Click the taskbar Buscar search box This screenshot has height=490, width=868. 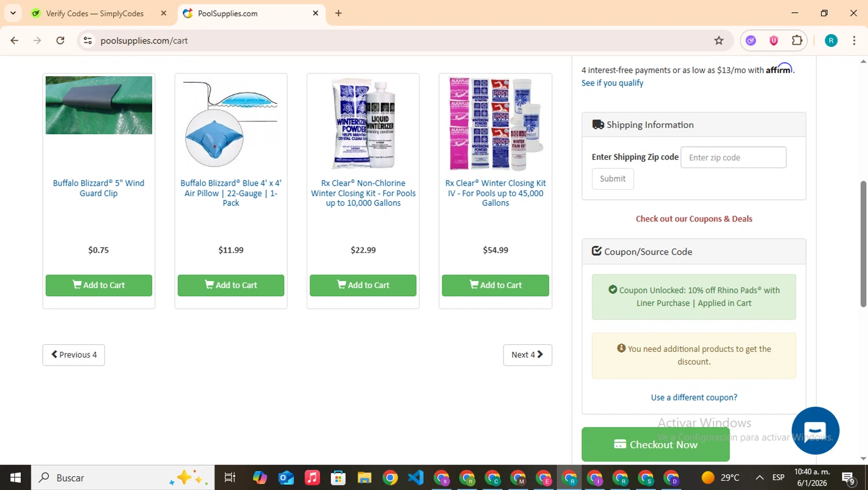[x=123, y=478]
